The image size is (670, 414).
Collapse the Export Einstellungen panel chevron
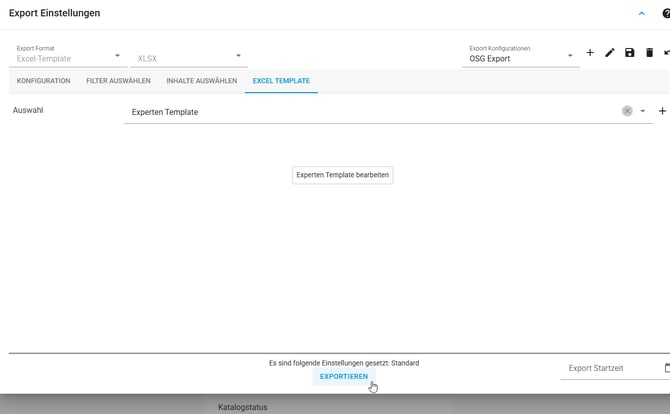tap(641, 14)
